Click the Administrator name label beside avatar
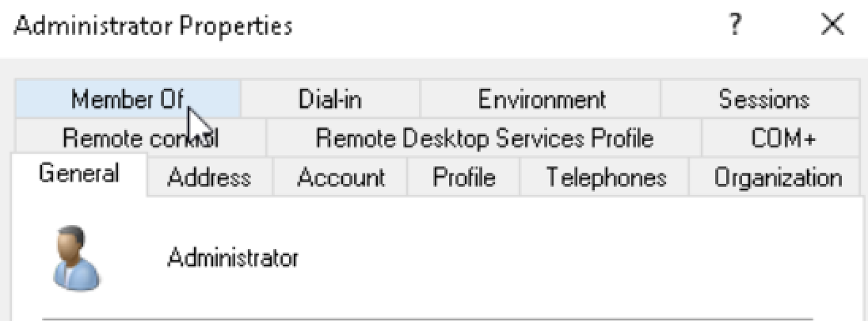The height and width of the screenshot is (321, 868). [233, 258]
